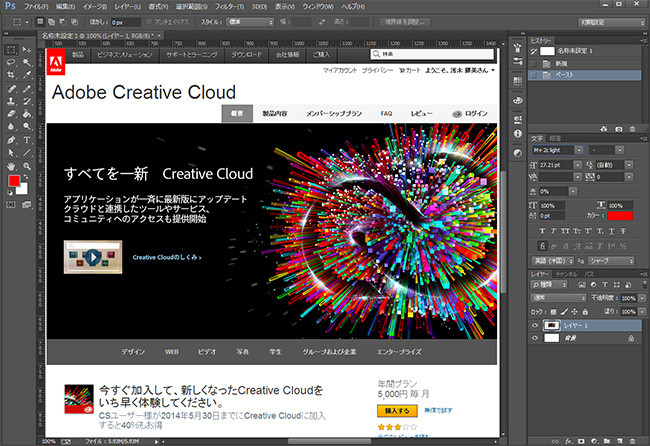Open the workspace switcher dropdown

[611, 22]
